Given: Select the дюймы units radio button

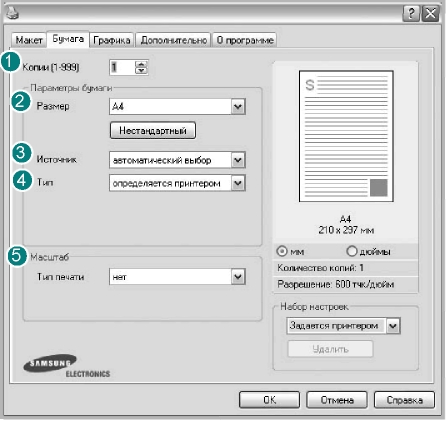Looking at the screenshot, I should [351, 251].
